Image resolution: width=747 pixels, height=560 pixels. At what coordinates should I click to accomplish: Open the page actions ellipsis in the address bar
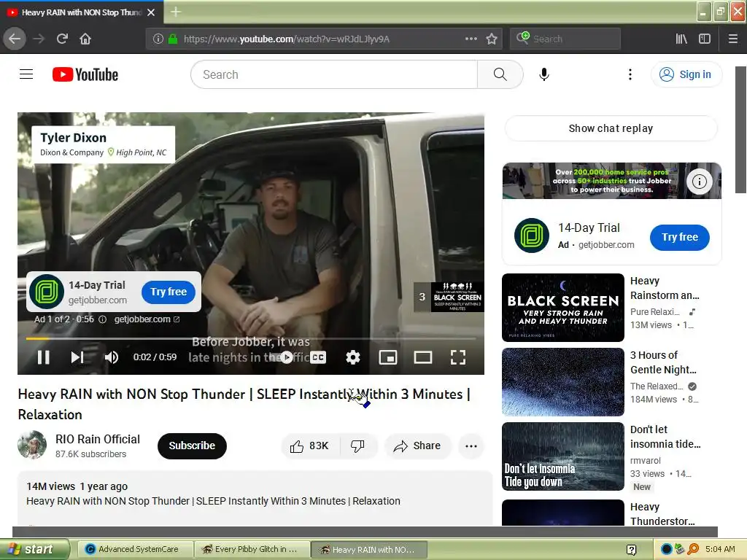click(x=471, y=39)
